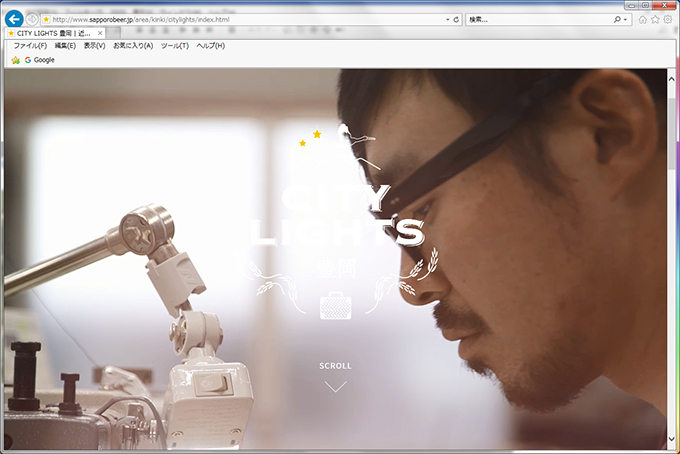The height and width of the screenshot is (454, 680).
Task: Click the vertical scrollbar thumb
Action: (672, 133)
